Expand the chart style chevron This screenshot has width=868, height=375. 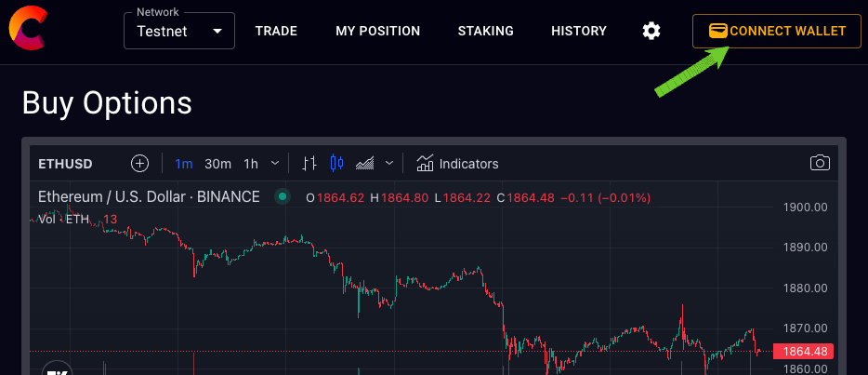(x=389, y=164)
